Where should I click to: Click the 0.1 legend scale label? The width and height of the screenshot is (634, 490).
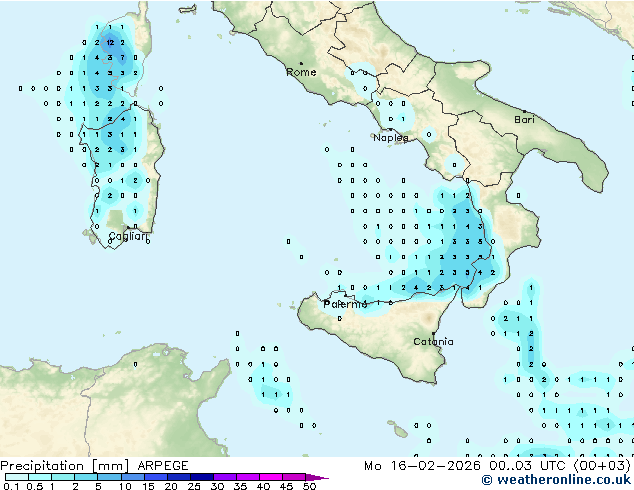point(11,486)
